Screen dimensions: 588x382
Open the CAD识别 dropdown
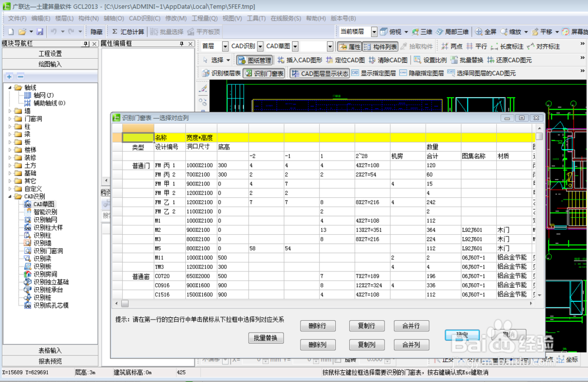click(260, 46)
